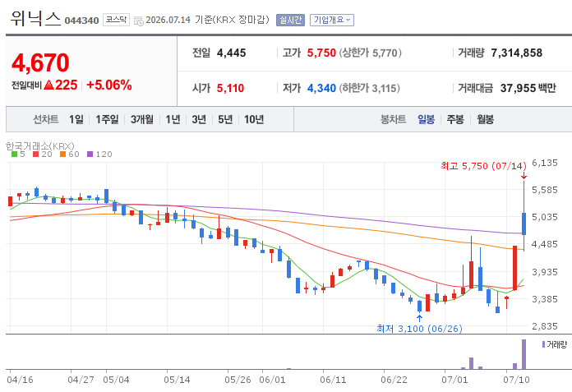Click the 최고 5,750 (07/14) chart label

coord(484,166)
